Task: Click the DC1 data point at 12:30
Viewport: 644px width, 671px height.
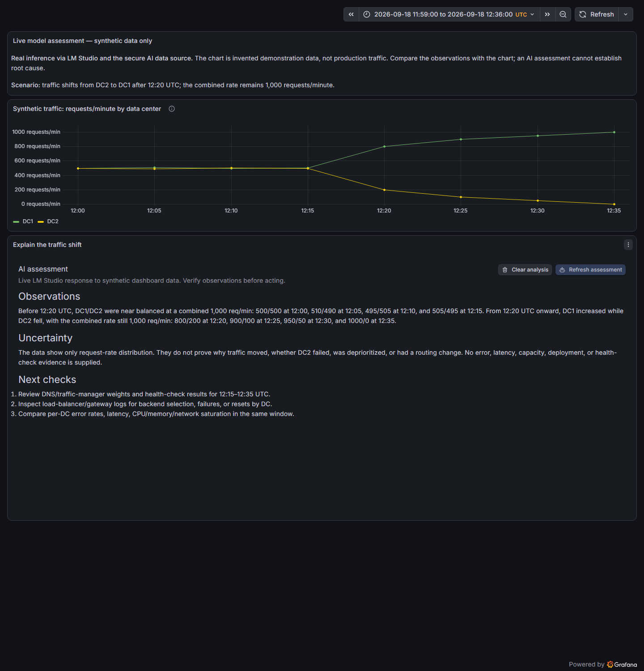Action: [538, 136]
